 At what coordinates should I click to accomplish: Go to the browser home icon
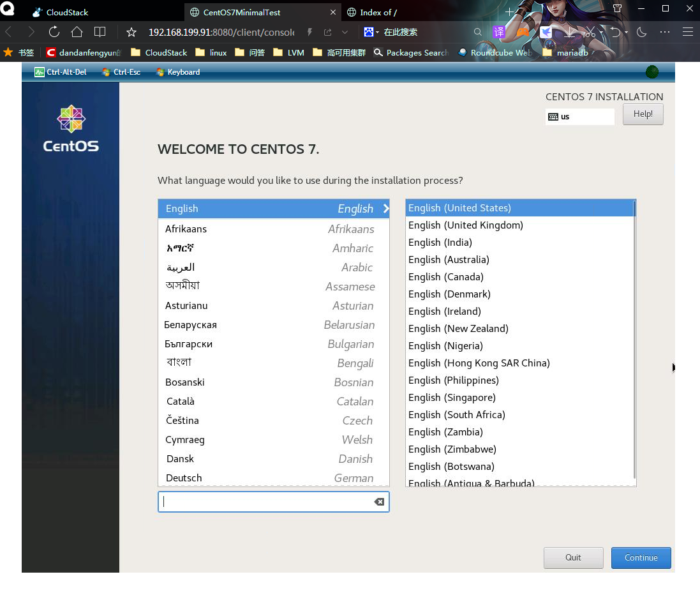(77, 32)
